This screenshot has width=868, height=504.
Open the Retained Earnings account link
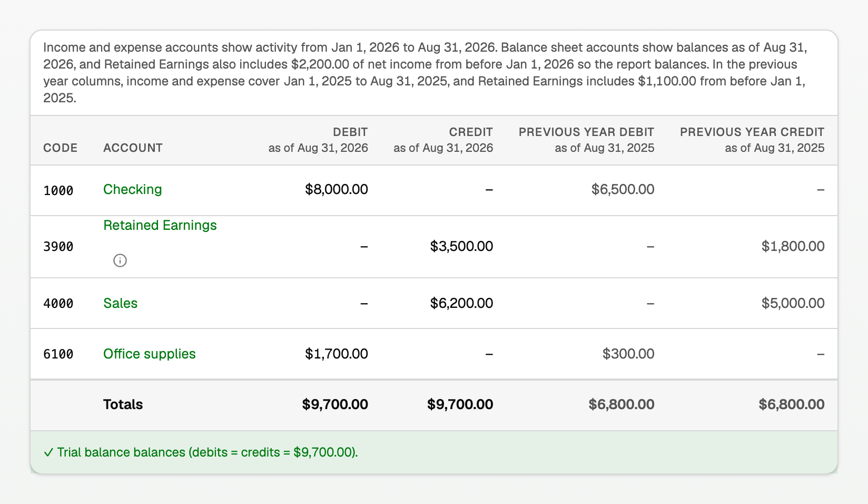click(x=160, y=225)
